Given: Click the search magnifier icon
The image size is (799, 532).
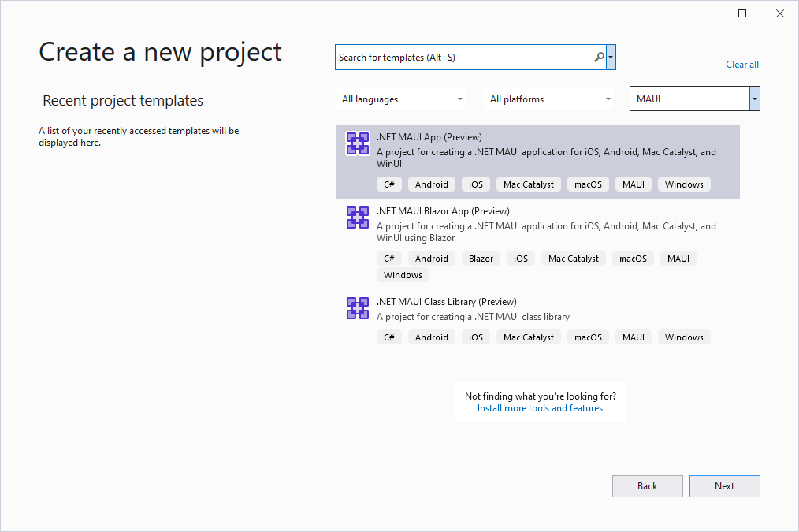Looking at the screenshot, I should (x=599, y=58).
